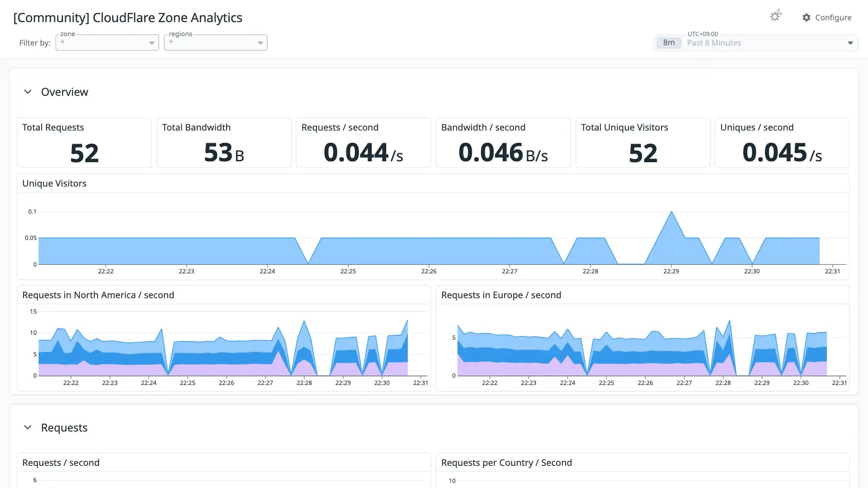Click the 22:24 tick on Unique Visitors axis
This screenshot has height=488, width=868.
pyautogui.click(x=267, y=271)
